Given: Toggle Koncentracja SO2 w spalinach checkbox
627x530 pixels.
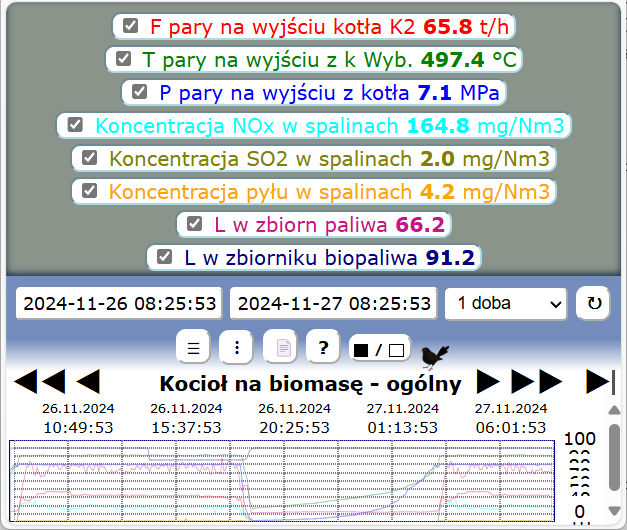Looking at the screenshot, I should pos(89,158).
